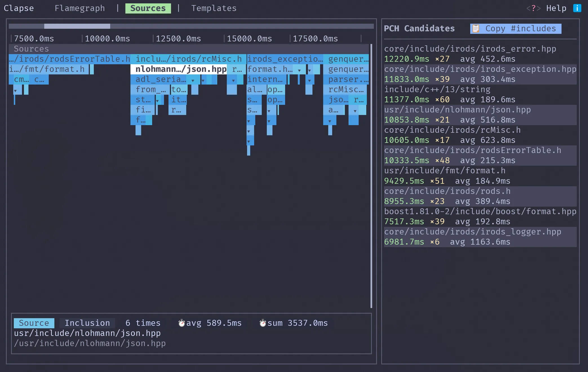Select the highlighted nlohmann…/json.hpp block
The height and width of the screenshot is (372, 588).
pos(179,69)
